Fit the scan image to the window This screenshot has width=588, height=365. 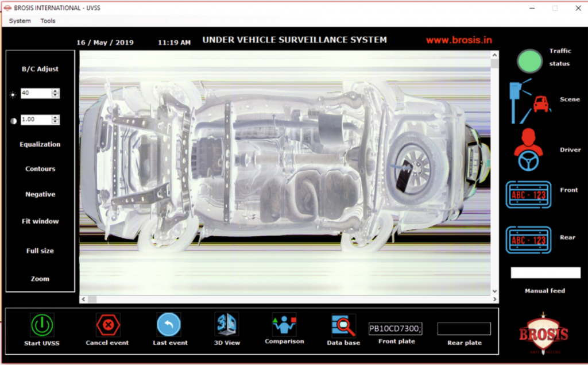coord(39,221)
